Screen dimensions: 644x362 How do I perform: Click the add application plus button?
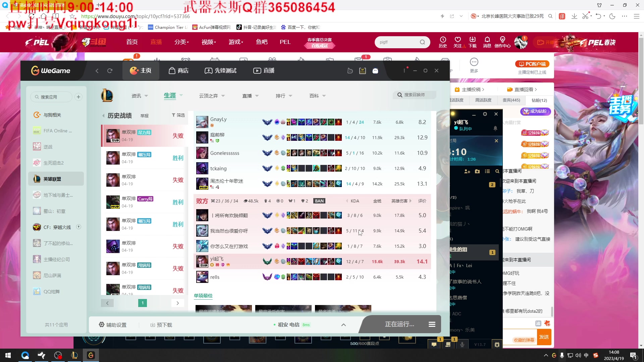tap(78, 97)
